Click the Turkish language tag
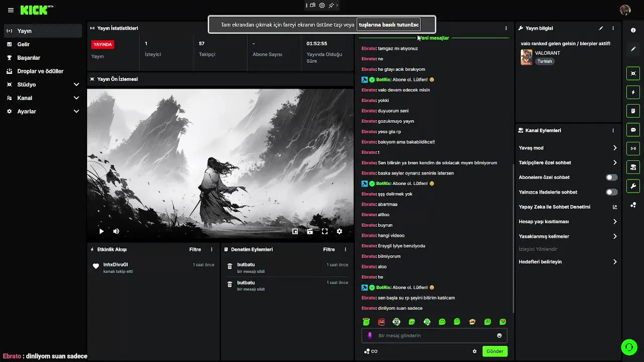Screen dimensions: 644x362 coord(544,61)
